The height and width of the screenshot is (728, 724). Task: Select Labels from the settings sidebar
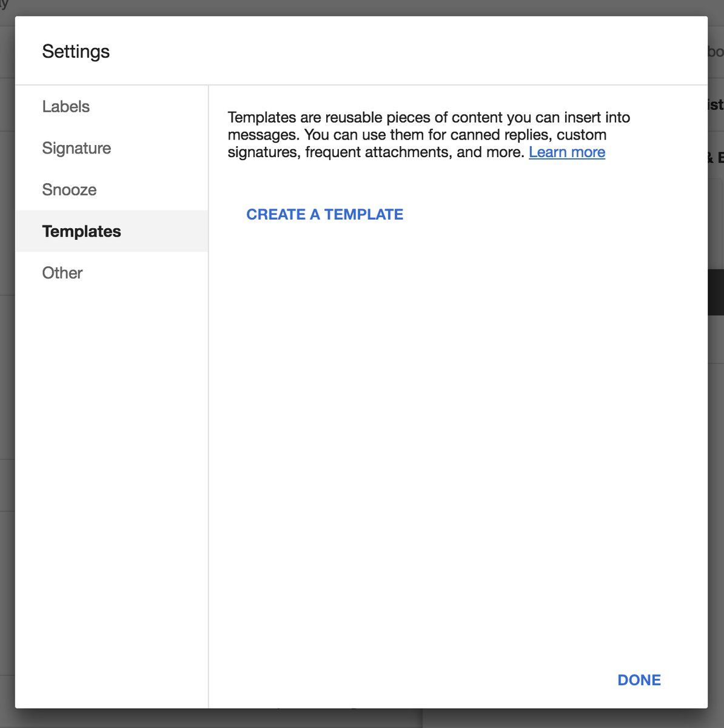click(x=65, y=107)
